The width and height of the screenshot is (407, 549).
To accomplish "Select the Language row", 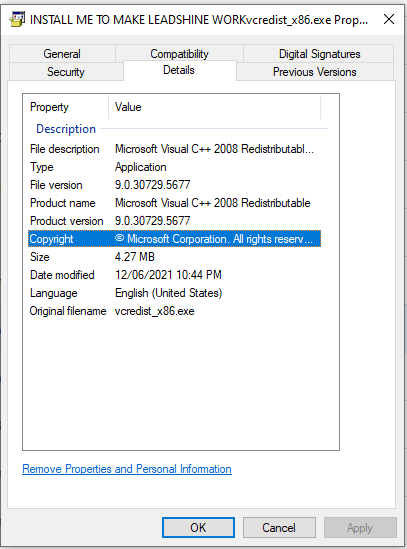I will click(x=174, y=293).
